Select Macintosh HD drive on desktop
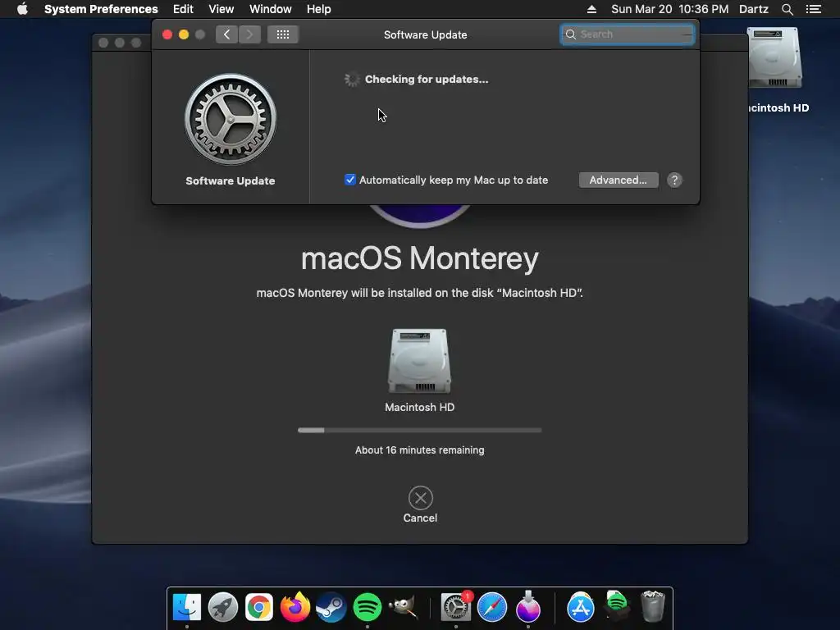Viewport: 840px width, 630px height. [x=774, y=58]
